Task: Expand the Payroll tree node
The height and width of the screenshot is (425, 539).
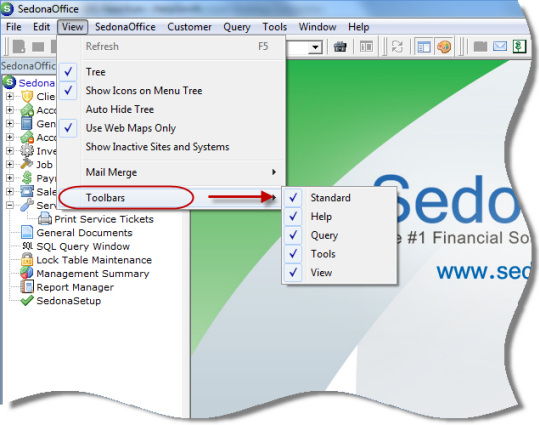Action: tap(10, 178)
